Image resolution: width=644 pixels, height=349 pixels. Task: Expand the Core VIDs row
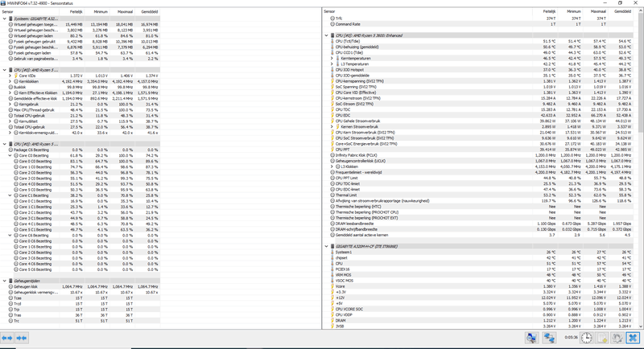[10, 76]
